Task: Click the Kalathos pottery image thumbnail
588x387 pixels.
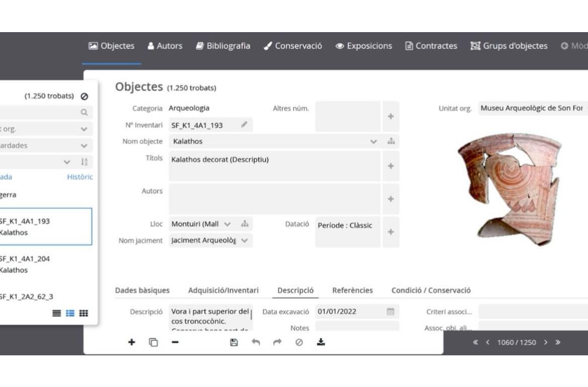Action: (x=509, y=188)
